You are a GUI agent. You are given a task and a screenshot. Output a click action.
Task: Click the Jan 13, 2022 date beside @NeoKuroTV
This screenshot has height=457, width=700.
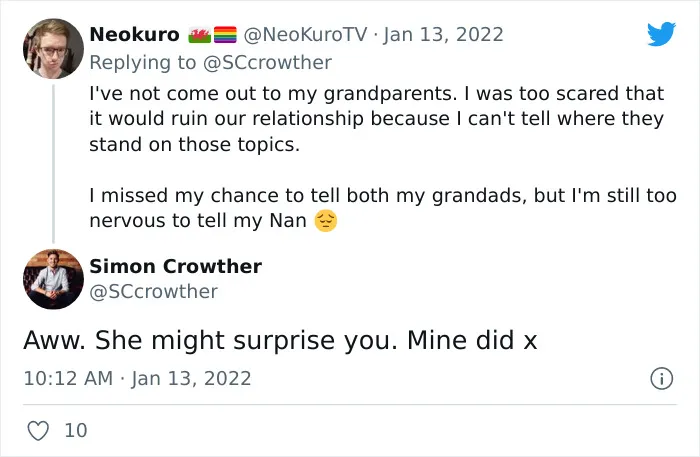click(444, 35)
